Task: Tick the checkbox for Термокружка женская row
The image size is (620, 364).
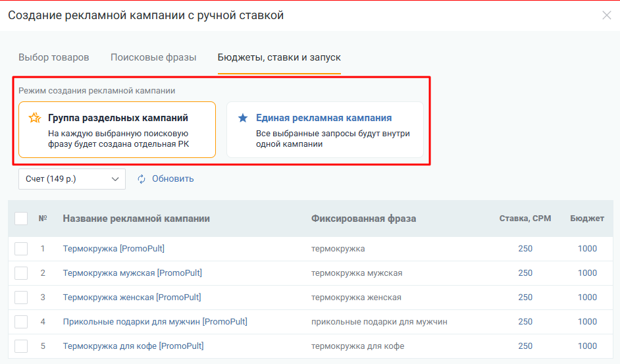Action: [21, 298]
